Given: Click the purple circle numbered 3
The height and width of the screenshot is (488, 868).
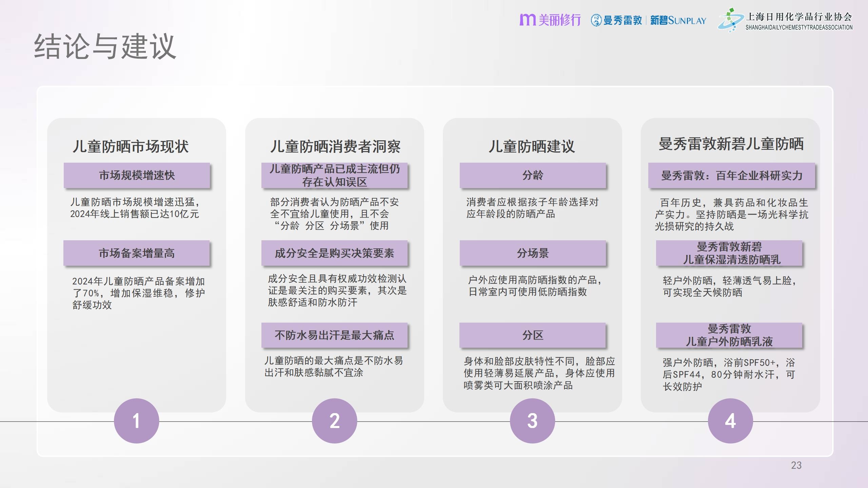Looking at the screenshot, I should pos(532,421).
